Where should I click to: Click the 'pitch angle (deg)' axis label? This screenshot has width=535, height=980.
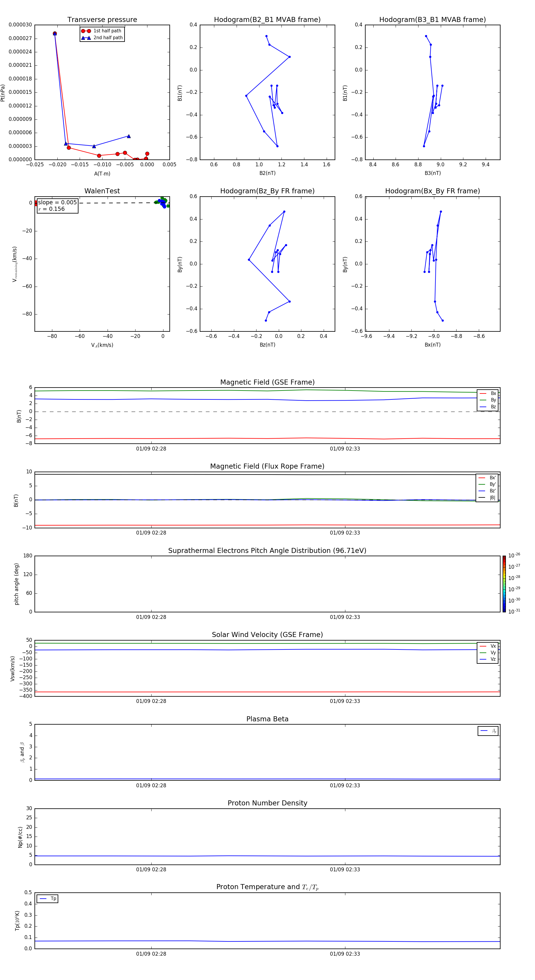(16, 584)
